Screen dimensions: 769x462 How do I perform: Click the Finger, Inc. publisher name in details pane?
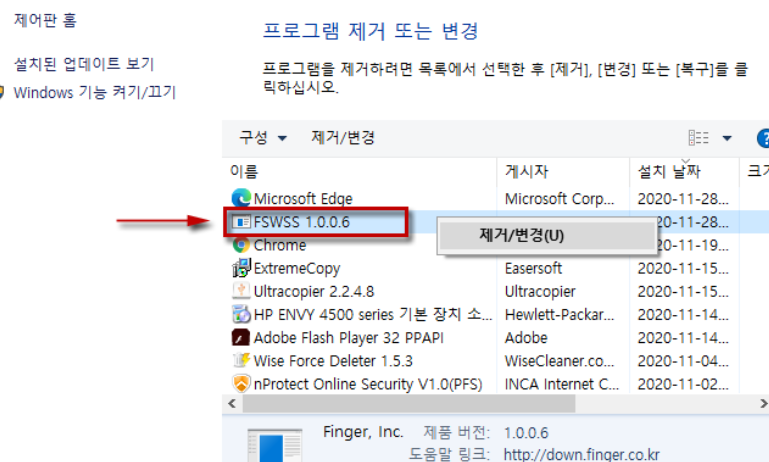click(363, 432)
